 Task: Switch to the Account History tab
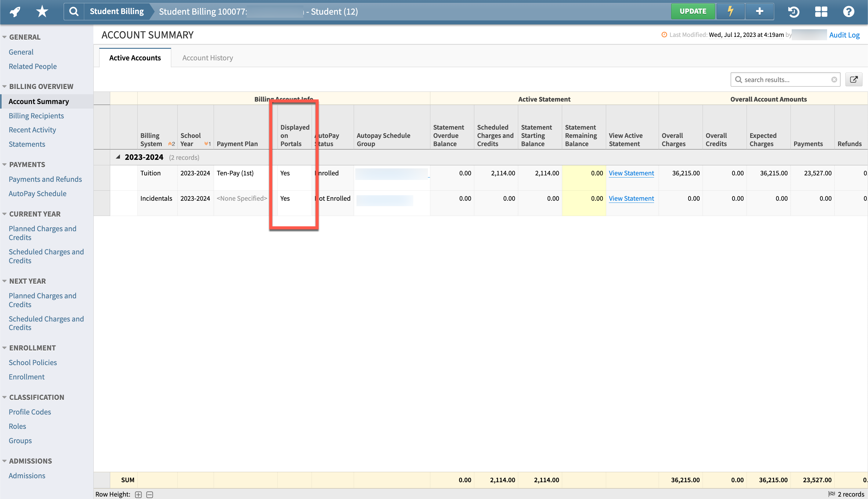pos(207,58)
